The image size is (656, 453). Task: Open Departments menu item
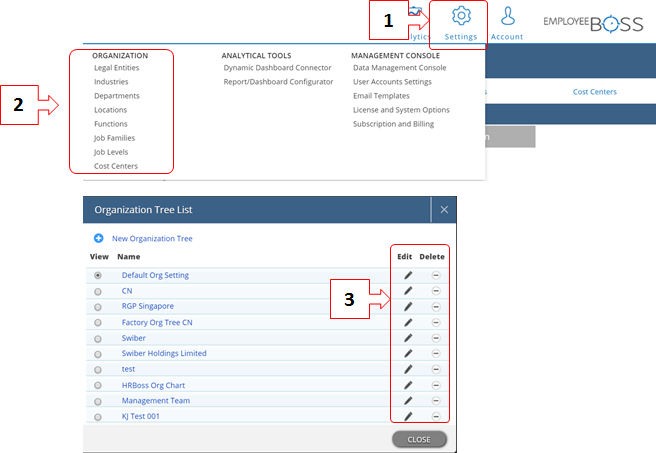point(117,96)
